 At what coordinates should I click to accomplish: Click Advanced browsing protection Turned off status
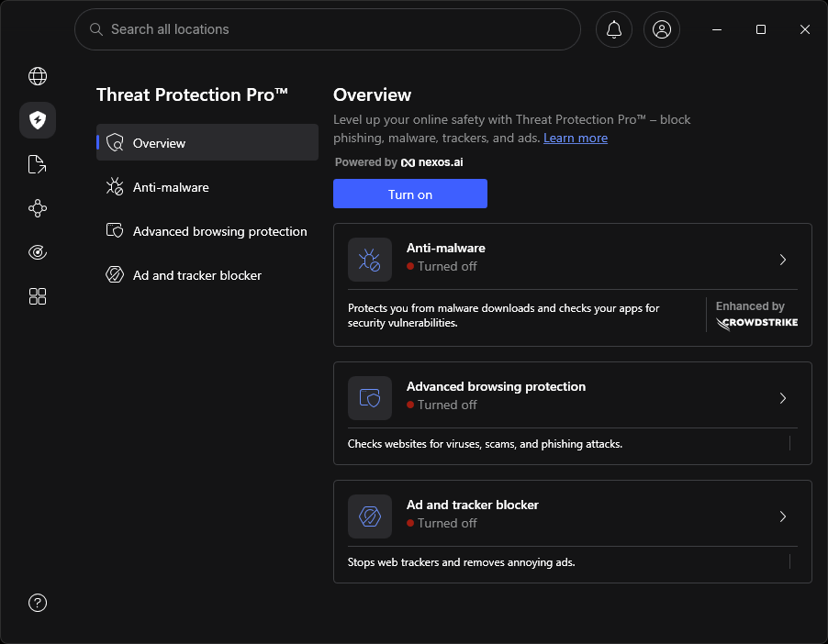(442, 405)
